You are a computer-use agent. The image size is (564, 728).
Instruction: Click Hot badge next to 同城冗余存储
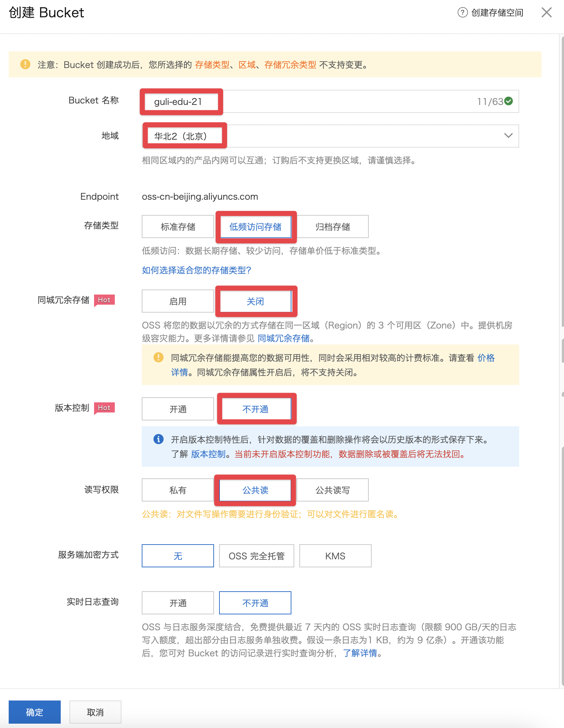(x=104, y=300)
